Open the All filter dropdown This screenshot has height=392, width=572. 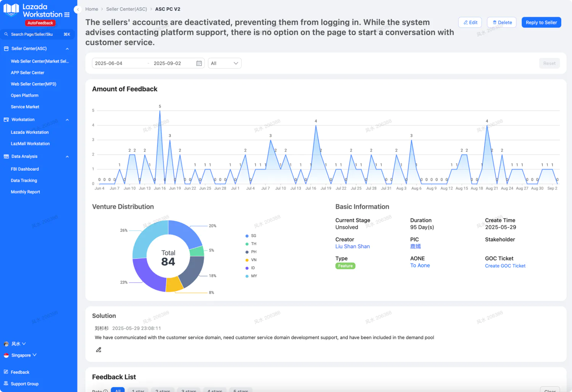225,63
